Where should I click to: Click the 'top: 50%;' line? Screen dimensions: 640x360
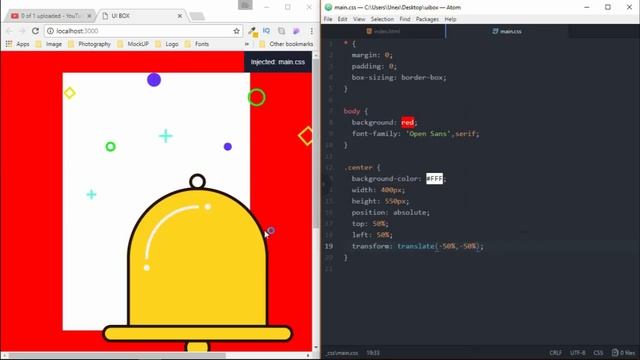370,224
